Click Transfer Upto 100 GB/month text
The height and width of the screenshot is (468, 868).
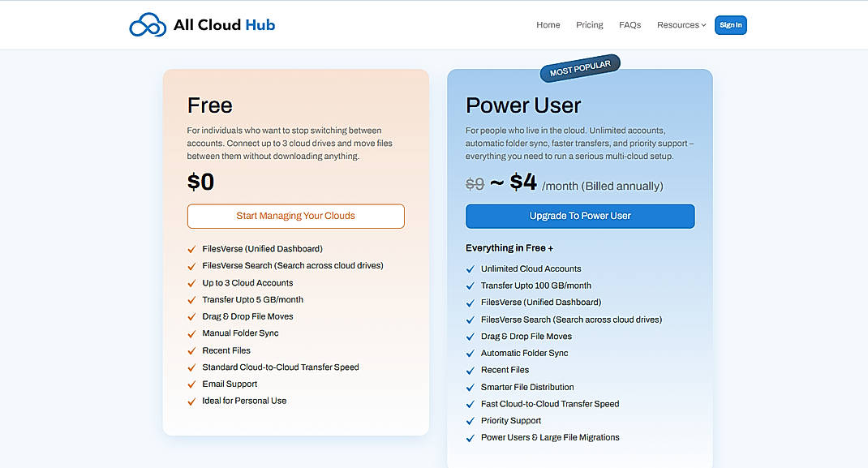pyautogui.click(x=536, y=286)
